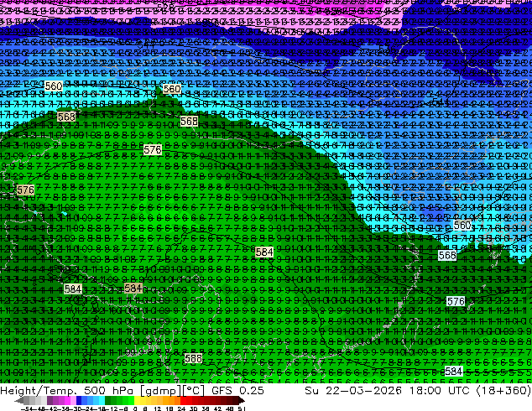Click the '51' legend tick value
The height and width of the screenshot is (411, 532).
pyautogui.click(x=242, y=408)
